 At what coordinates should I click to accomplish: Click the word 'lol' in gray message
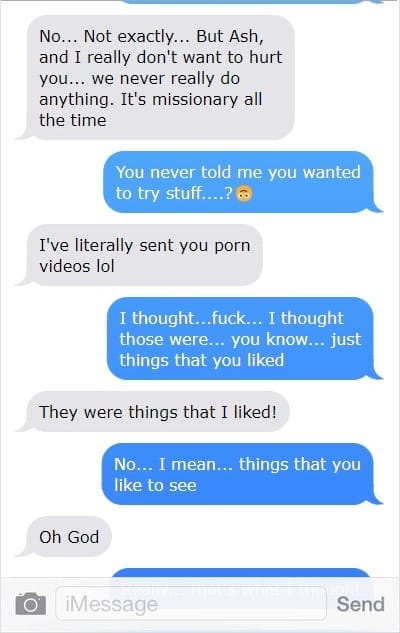(105, 266)
